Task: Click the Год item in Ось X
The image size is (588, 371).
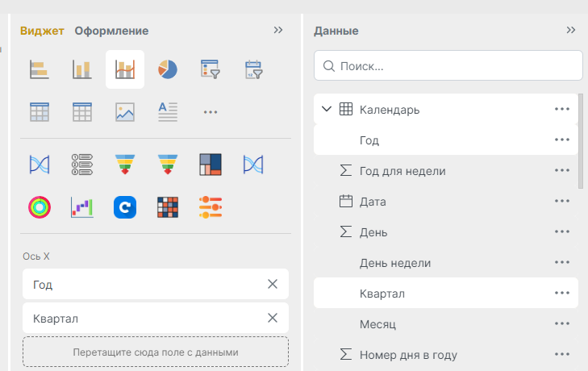Action: (156, 284)
